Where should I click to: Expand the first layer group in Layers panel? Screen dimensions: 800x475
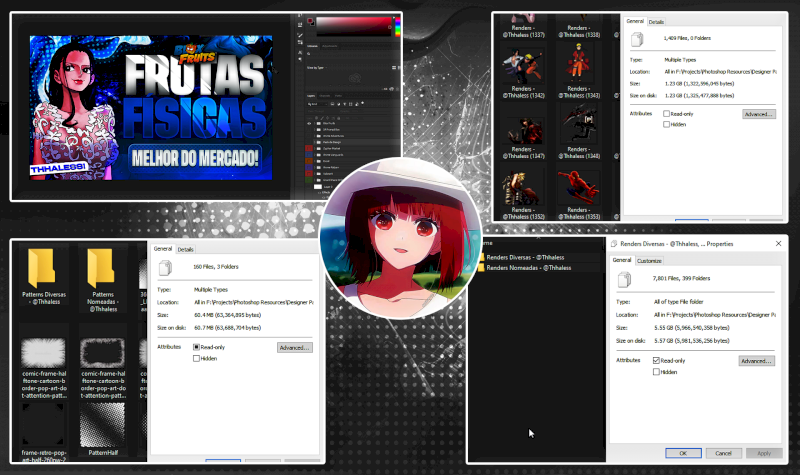click(316, 122)
